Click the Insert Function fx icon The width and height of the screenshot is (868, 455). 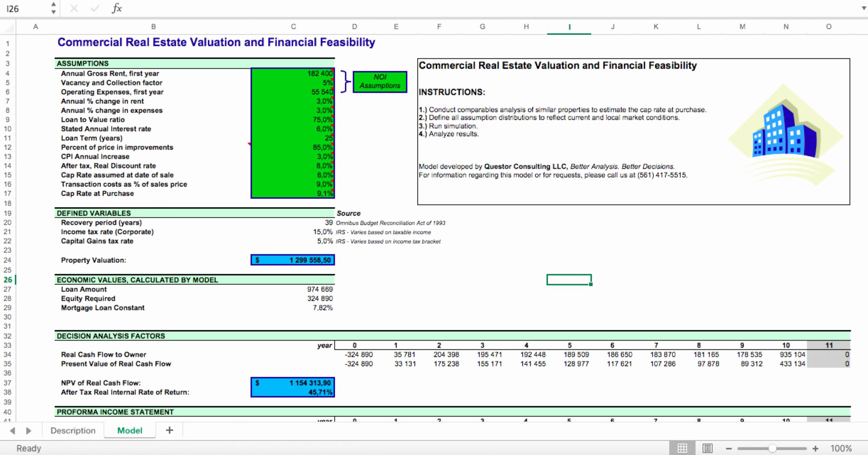[x=116, y=8]
